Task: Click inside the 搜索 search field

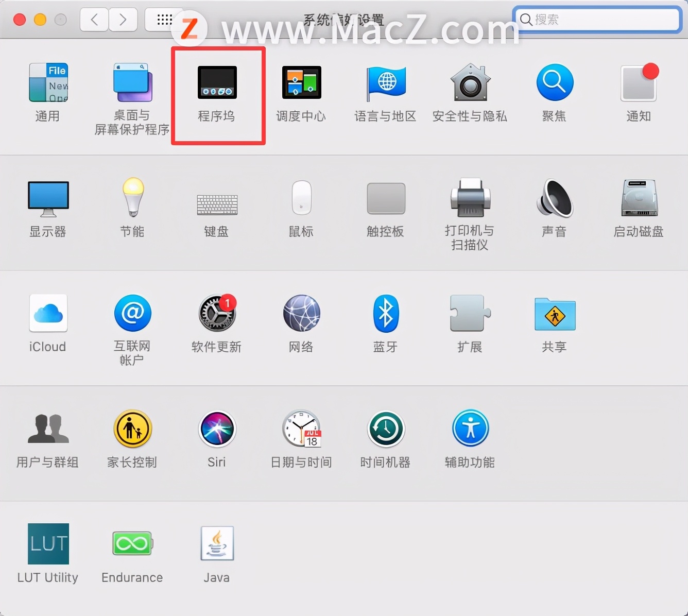Action: pos(596,20)
